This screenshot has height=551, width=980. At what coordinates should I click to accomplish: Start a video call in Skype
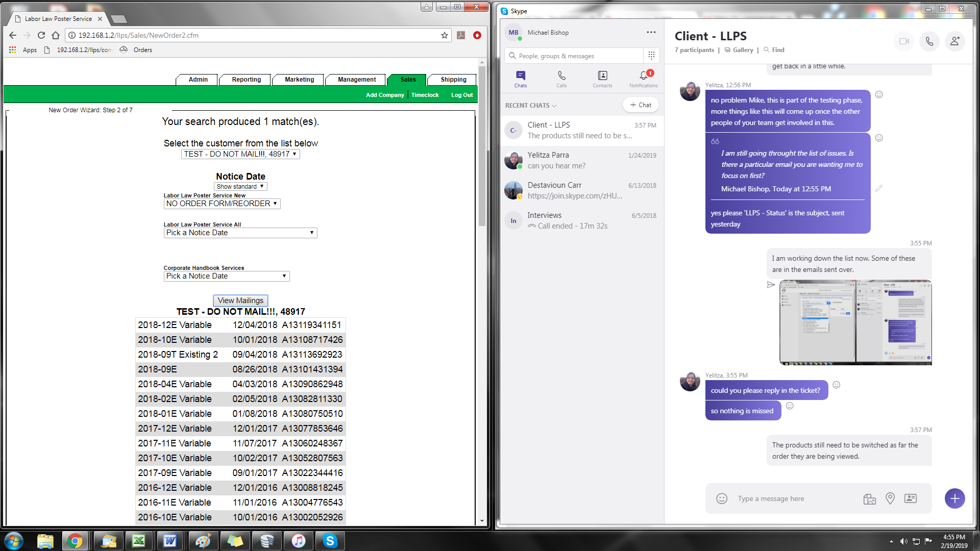click(904, 41)
